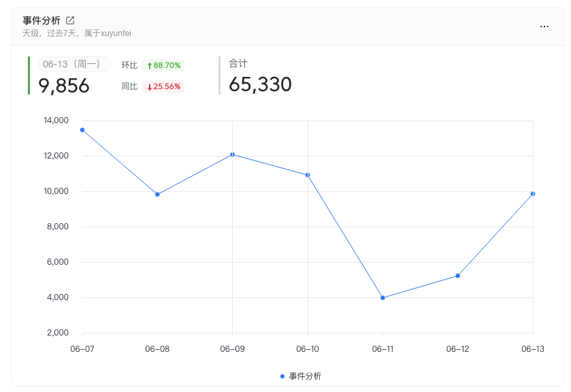Select the 06-13（周一）date pill
571x392 pixels.
click(74, 64)
